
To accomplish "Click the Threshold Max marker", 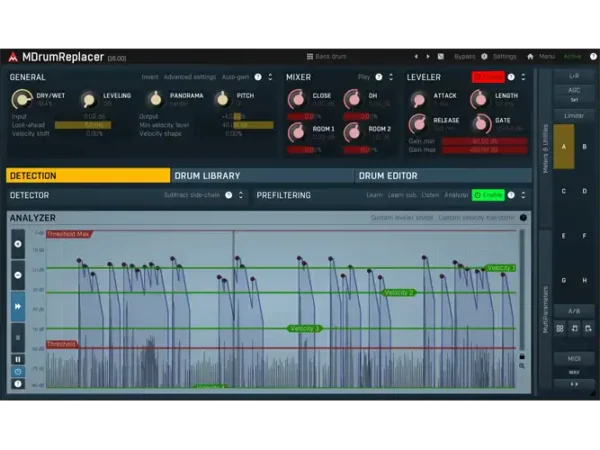I will click(69, 234).
